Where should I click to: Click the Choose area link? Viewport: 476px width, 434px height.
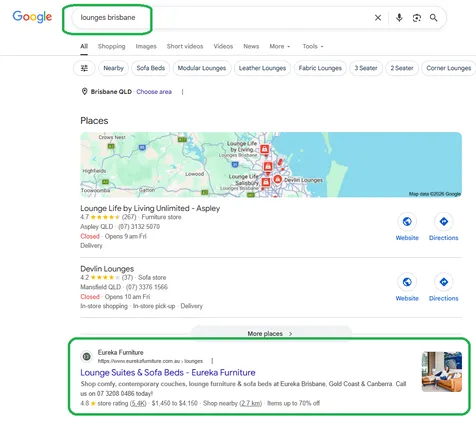click(x=154, y=92)
